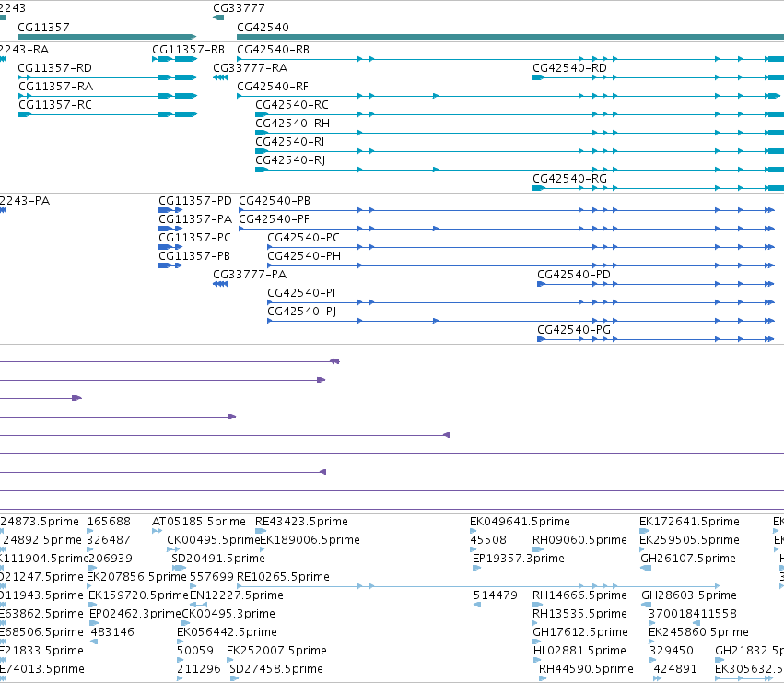Select EST EK207856.5prime

coord(136,577)
